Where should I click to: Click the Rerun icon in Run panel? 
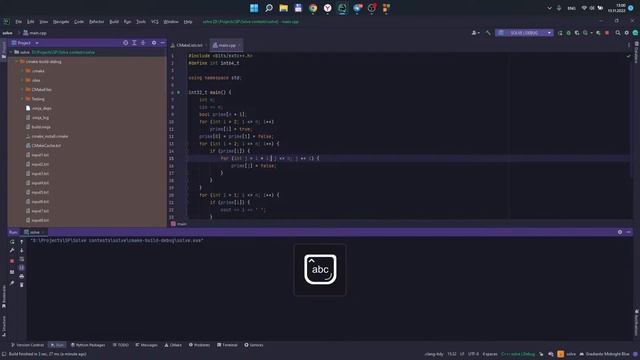(12, 242)
